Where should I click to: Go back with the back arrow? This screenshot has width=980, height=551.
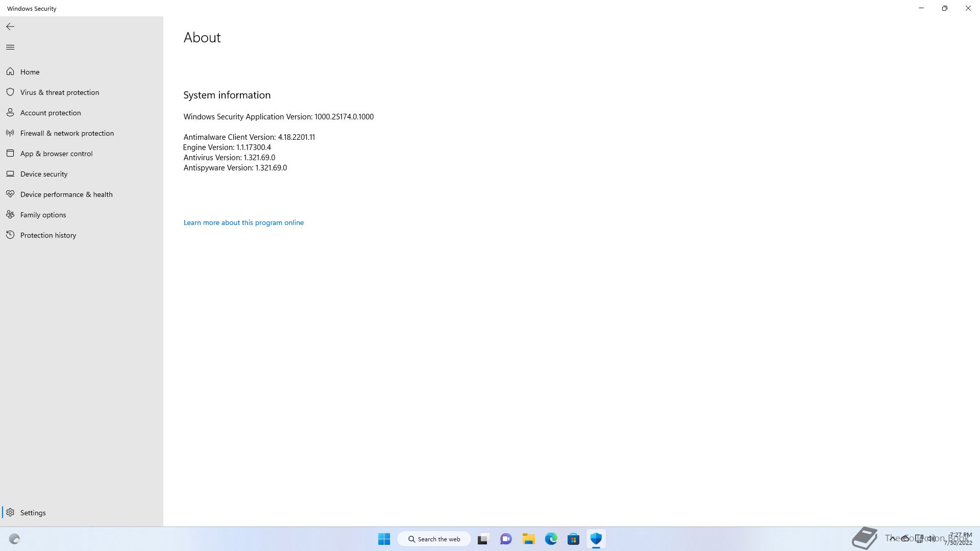pos(10,27)
